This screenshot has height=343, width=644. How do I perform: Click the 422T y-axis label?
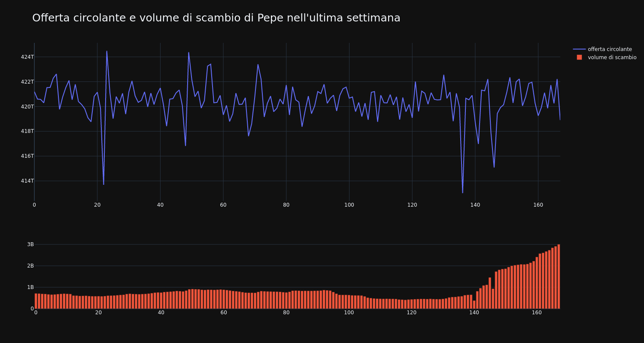click(x=27, y=82)
